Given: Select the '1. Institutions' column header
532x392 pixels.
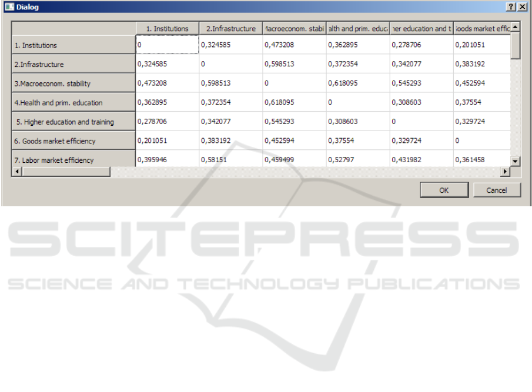Looking at the screenshot, I should pos(167,28).
